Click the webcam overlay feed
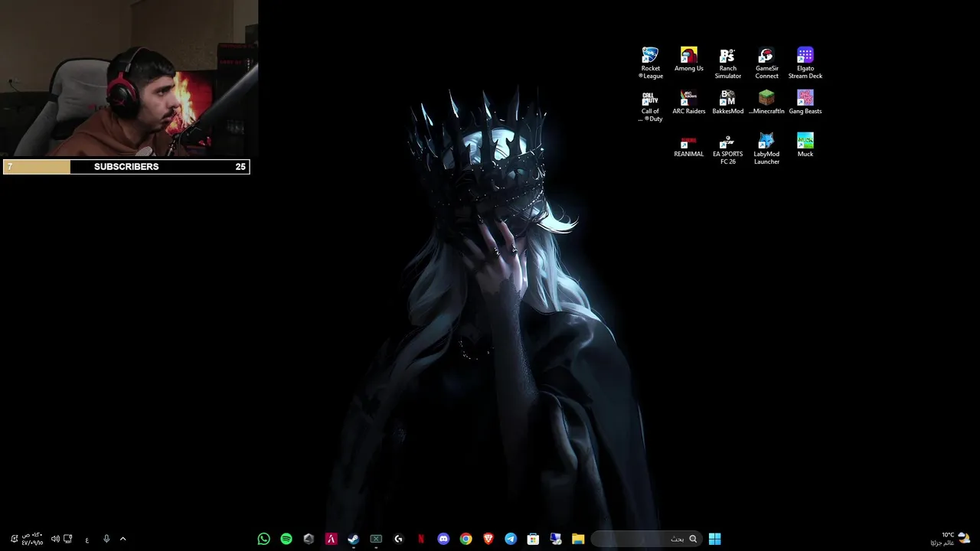Screen dimensions: 980x551 point(129,78)
